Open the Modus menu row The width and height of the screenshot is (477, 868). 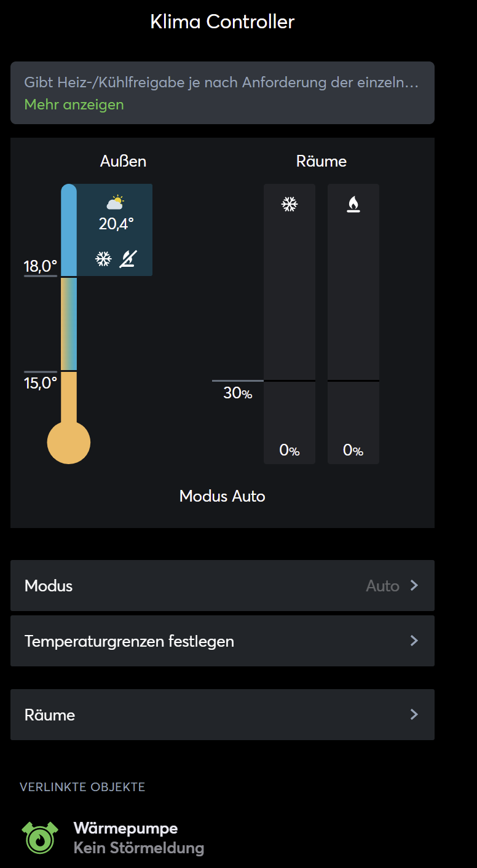[49, 586]
